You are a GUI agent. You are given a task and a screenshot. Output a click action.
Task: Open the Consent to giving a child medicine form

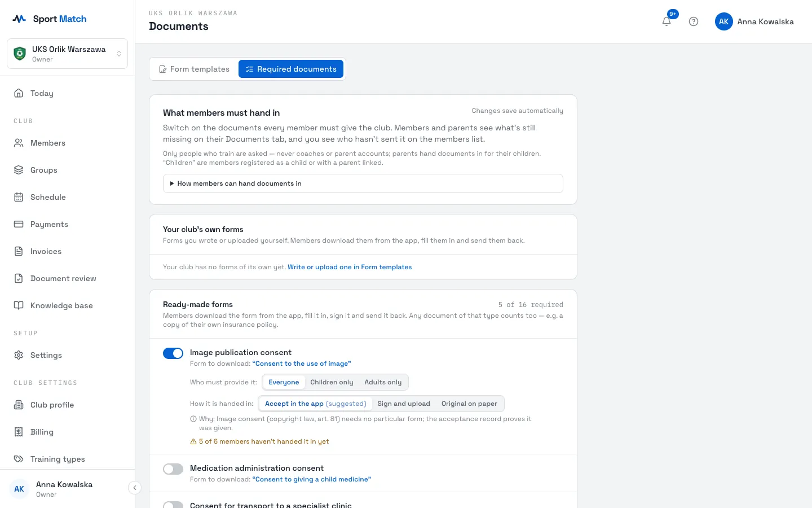[312, 479]
